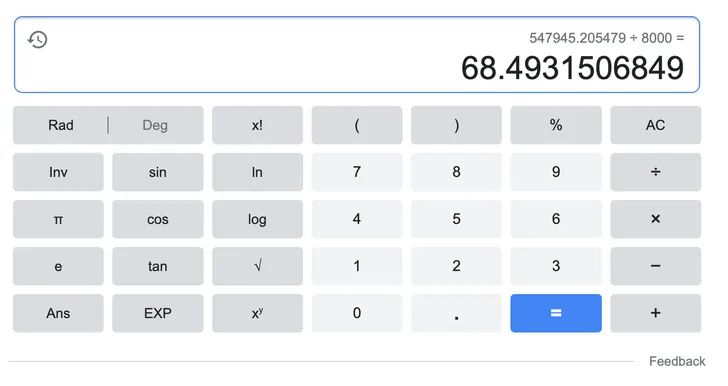
Task: Switch angle mode to Deg
Action: [x=155, y=125]
